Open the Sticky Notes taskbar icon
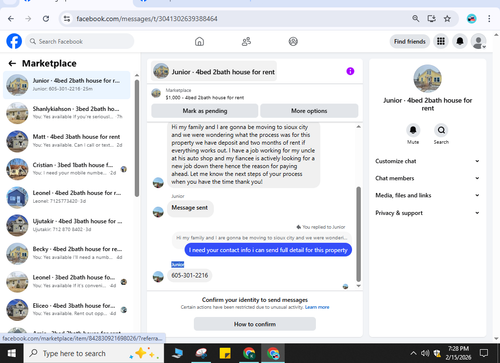The image size is (500, 363). [225, 353]
